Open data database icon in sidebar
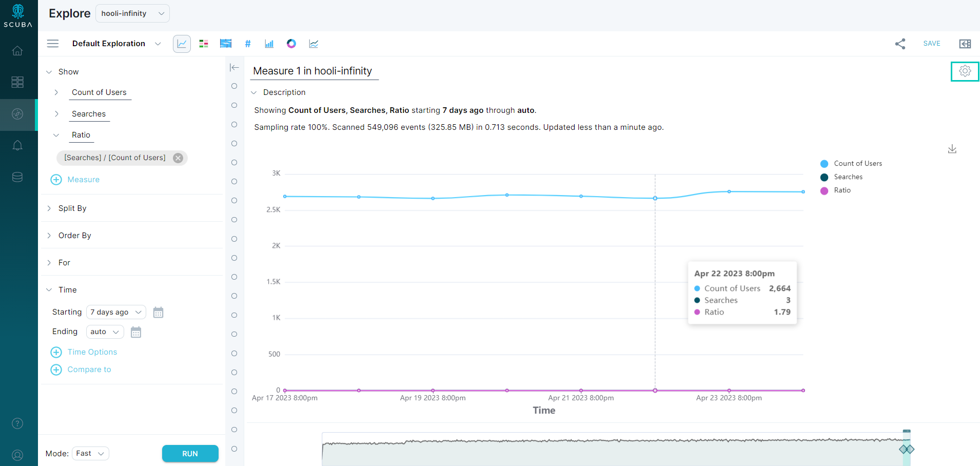This screenshot has width=980, height=466. (17, 177)
